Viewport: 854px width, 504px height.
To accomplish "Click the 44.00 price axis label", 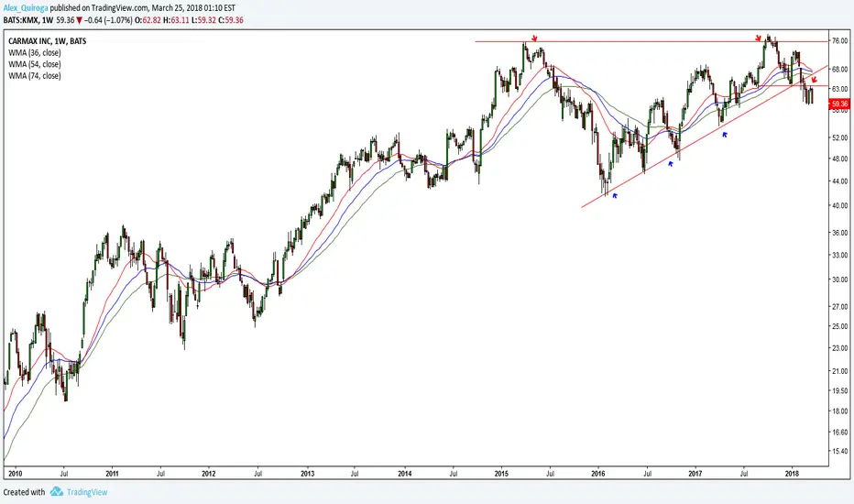I will 840,181.
